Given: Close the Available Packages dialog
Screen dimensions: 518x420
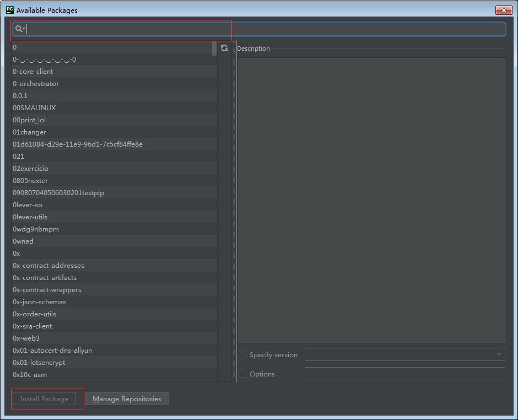Looking at the screenshot, I should click(x=504, y=10).
